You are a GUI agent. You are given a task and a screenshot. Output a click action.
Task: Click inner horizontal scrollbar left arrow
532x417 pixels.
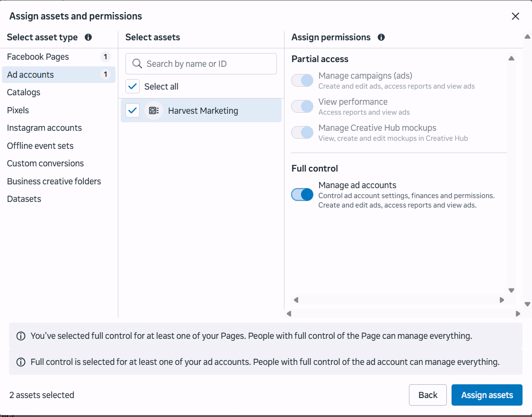(x=296, y=300)
